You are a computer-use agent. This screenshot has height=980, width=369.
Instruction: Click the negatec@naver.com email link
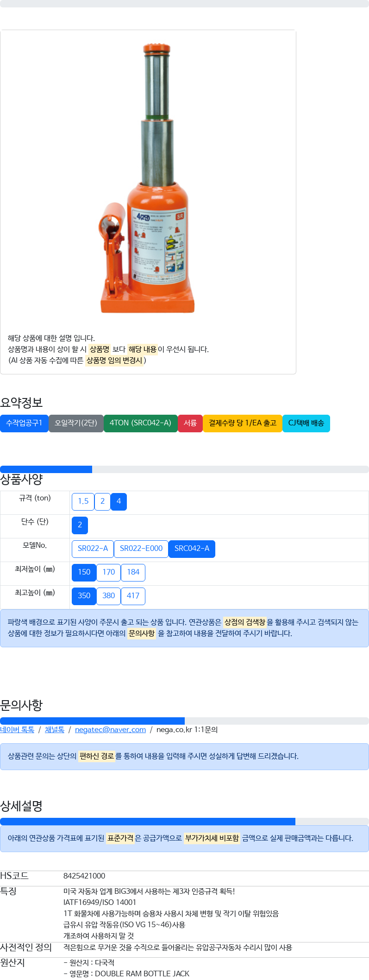110,730
